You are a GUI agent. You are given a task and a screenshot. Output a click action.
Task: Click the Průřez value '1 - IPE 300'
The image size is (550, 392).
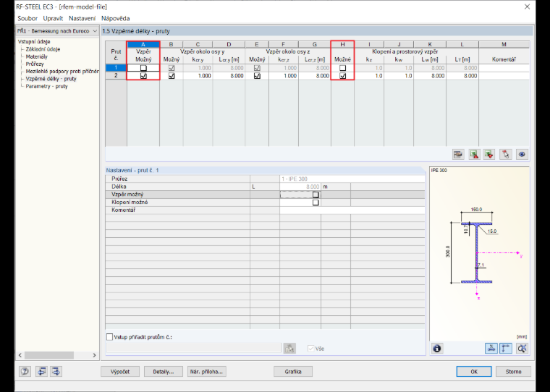[352, 179]
